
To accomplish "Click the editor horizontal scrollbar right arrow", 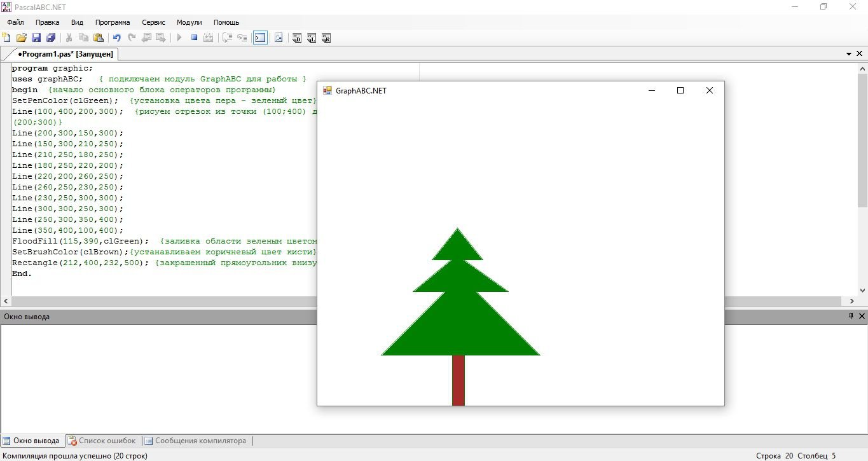I will coord(852,301).
